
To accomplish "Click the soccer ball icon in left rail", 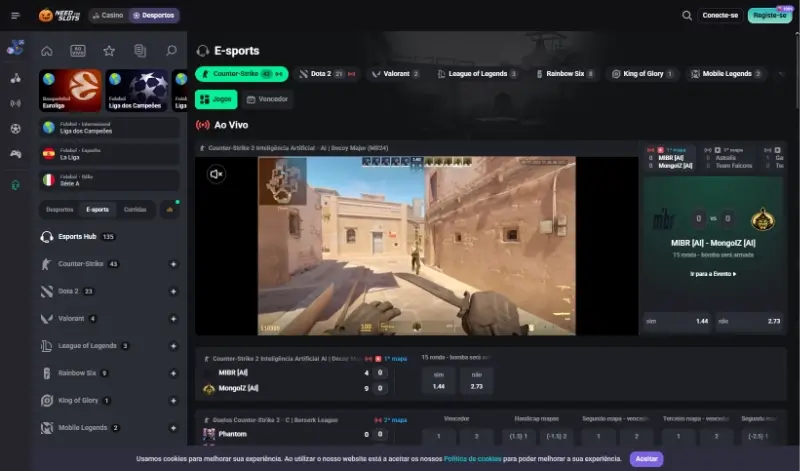I will coord(16,129).
